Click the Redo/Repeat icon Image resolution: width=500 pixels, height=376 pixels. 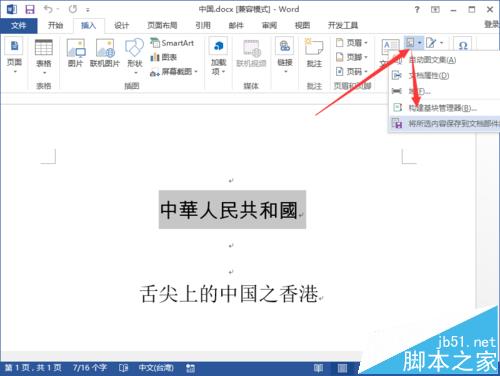tap(73, 9)
